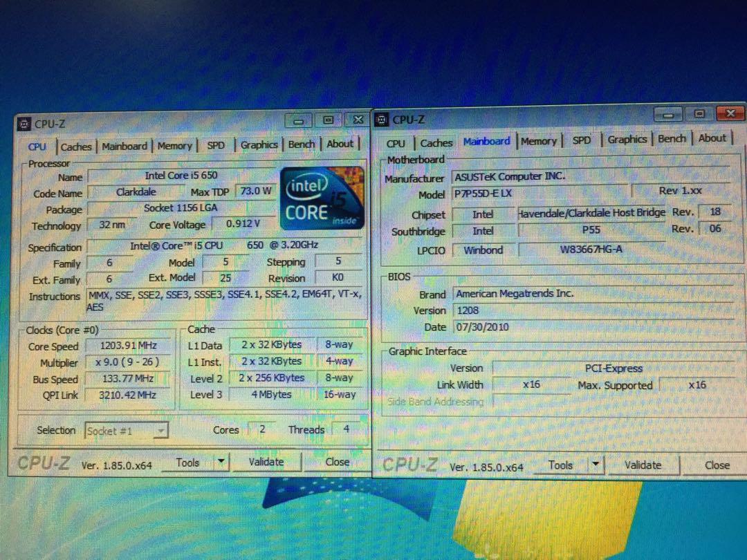Switch to the CPU tab on right window
Image resolution: width=747 pixels, height=560 pixels.
pyautogui.click(x=395, y=142)
